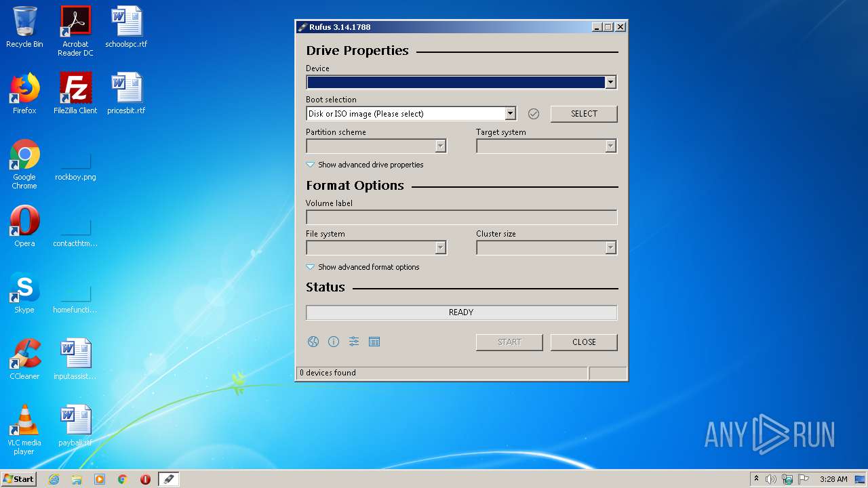
Task: Open the Windows Start menu
Action: 18,479
